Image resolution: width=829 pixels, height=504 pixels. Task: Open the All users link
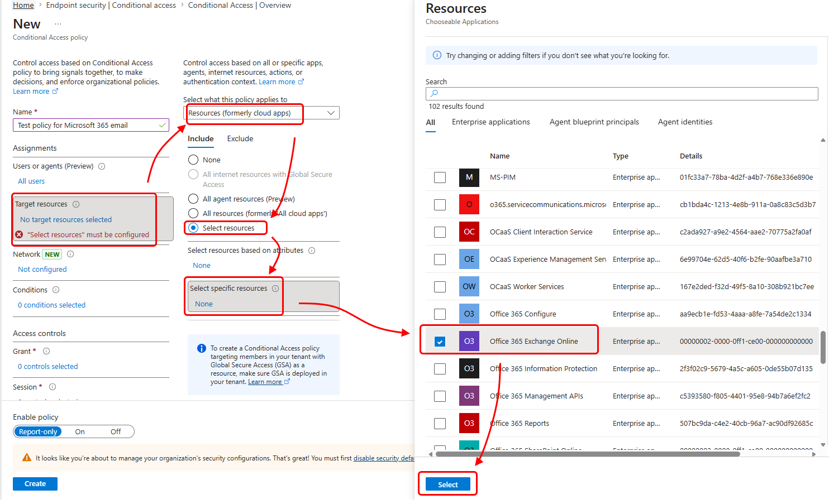tap(31, 181)
